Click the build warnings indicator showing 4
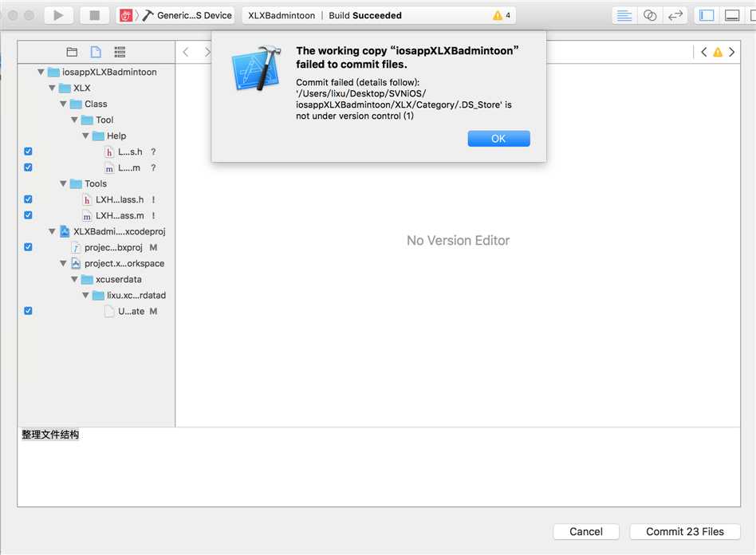The height and width of the screenshot is (555, 756). (502, 15)
